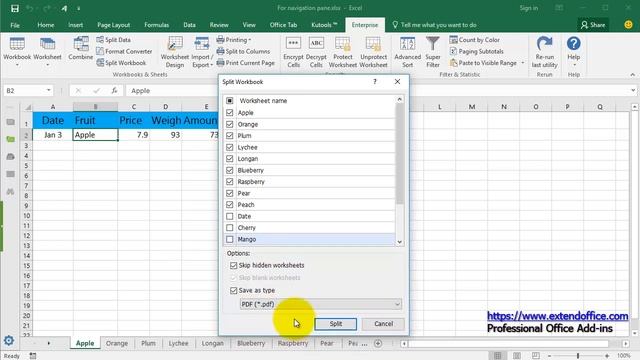Switch to Page Layout view icon
The image size is (640, 360).
517,356
